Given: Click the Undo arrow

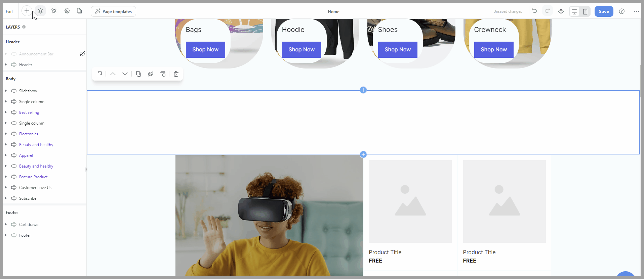Looking at the screenshot, I should click(x=534, y=11).
